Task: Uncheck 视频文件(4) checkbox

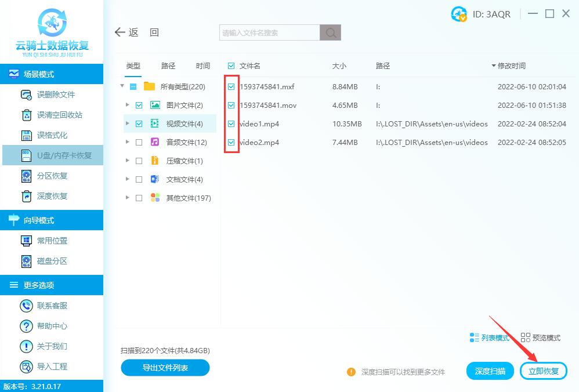Action: 139,124
